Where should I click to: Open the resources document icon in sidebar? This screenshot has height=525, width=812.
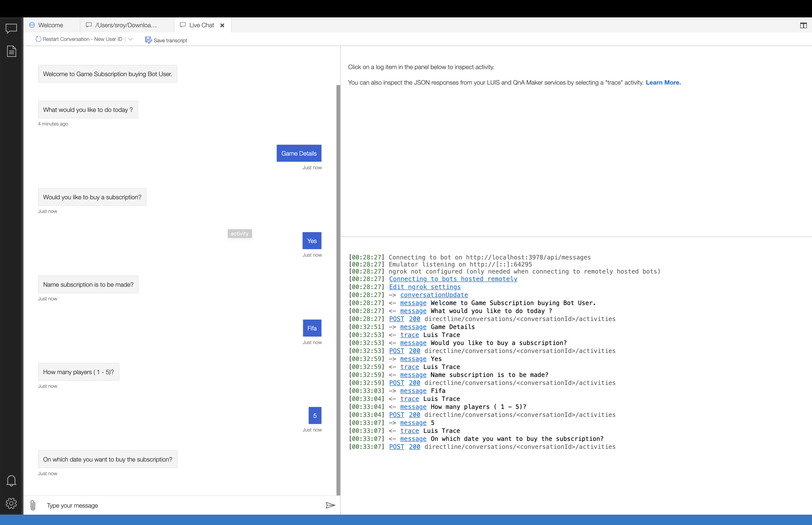click(x=11, y=51)
